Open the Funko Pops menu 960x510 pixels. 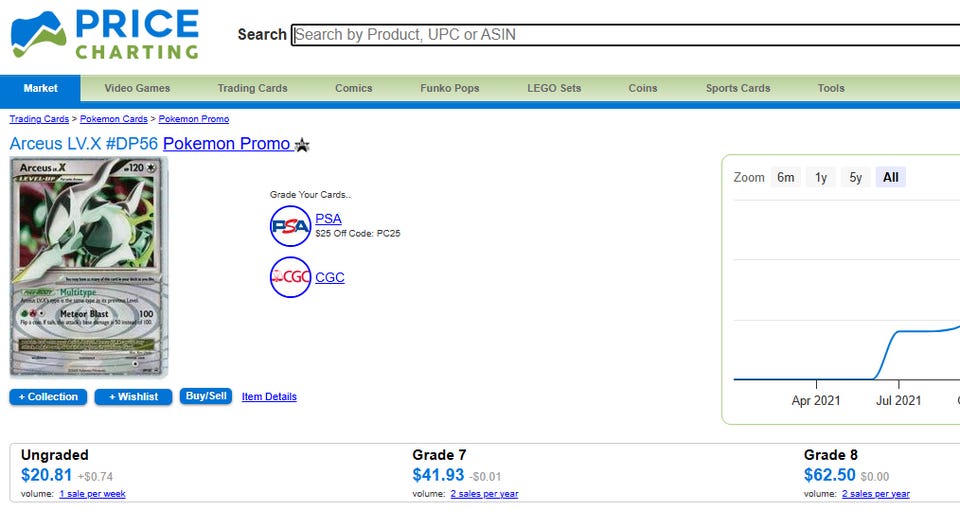point(449,88)
